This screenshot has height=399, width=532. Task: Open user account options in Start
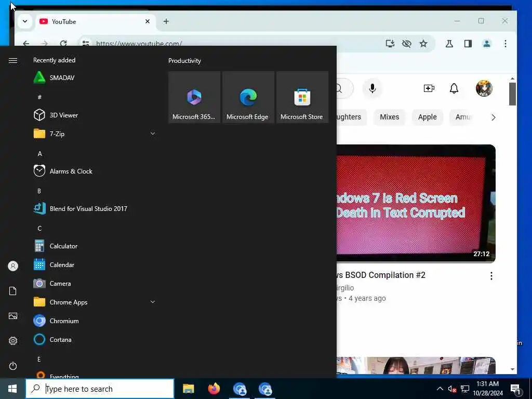click(x=13, y=266)
